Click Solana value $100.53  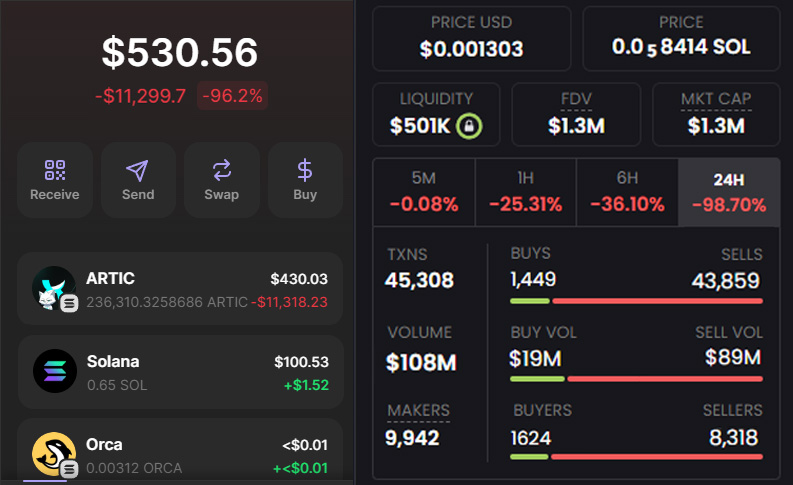pyautogui.click(x=301, y=362)
